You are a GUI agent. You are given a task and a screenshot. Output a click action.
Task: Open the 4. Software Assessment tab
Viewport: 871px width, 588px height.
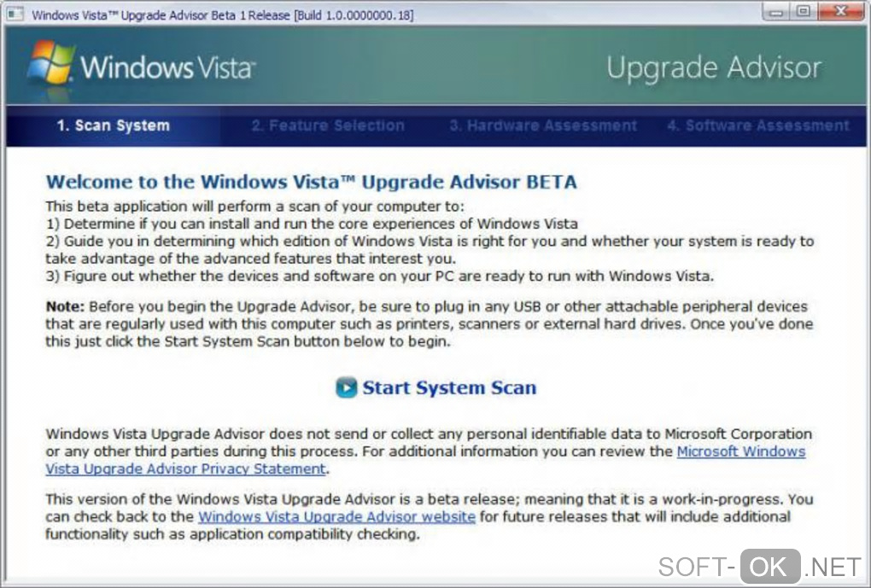click(x=758, y=125)
